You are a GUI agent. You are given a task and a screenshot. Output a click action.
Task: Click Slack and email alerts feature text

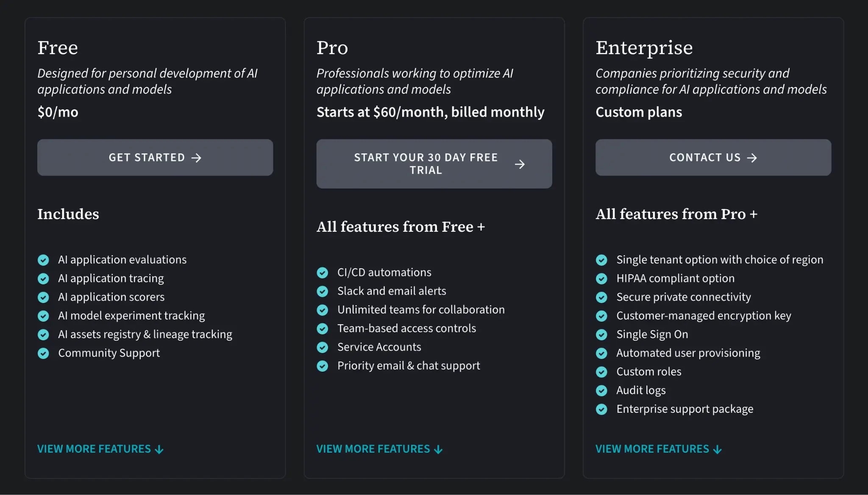coord(391,291)
